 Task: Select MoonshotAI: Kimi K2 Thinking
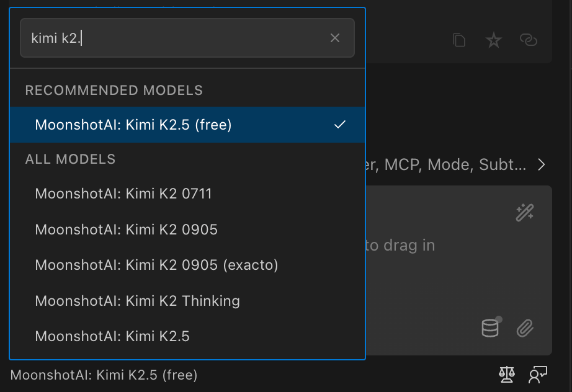138,301
